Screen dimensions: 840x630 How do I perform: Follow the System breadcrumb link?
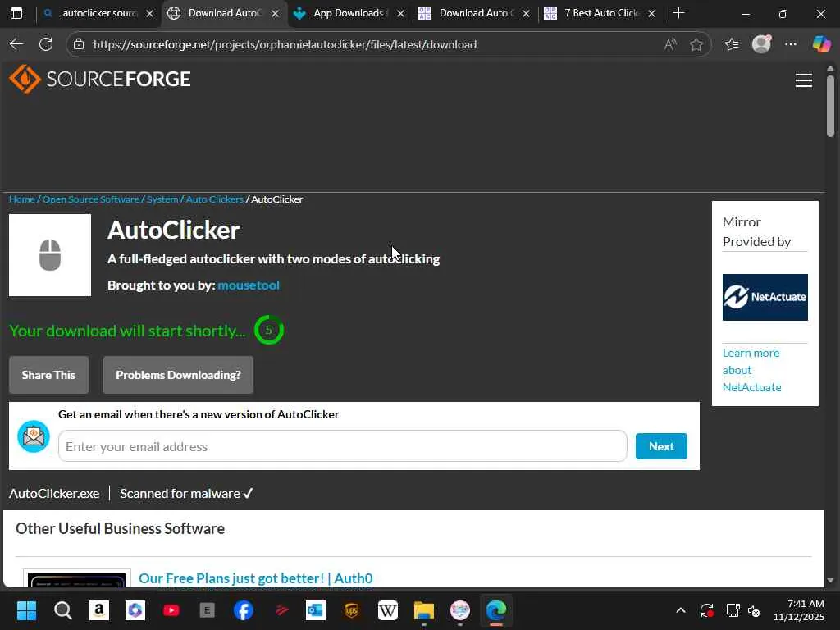pos(162,199)
